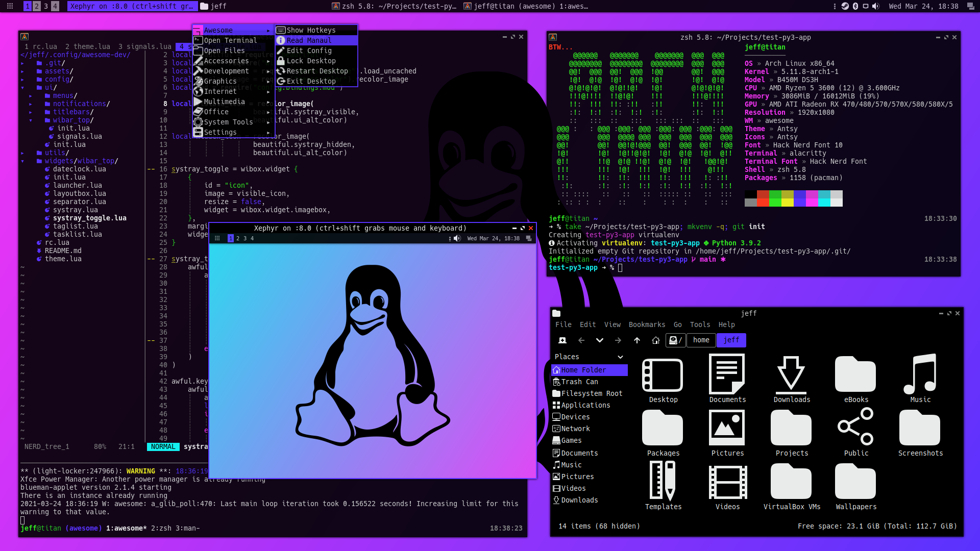980x551 pixels.
Task: Select systray.lua in the NERDTree file list
Action: tap(76, 210)
